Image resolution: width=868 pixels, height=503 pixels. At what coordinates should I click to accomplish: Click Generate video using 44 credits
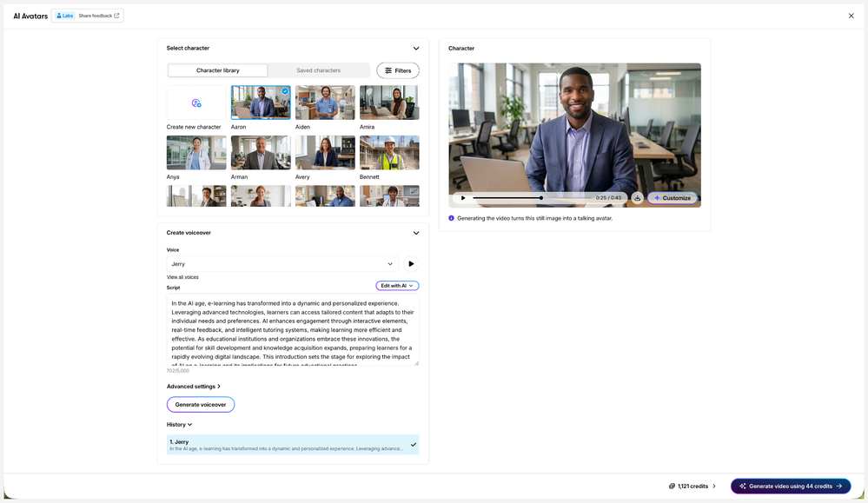click(790, 486)
